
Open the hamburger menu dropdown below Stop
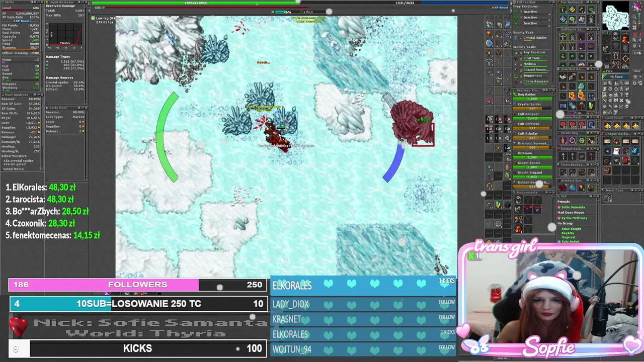click(637, 76)
